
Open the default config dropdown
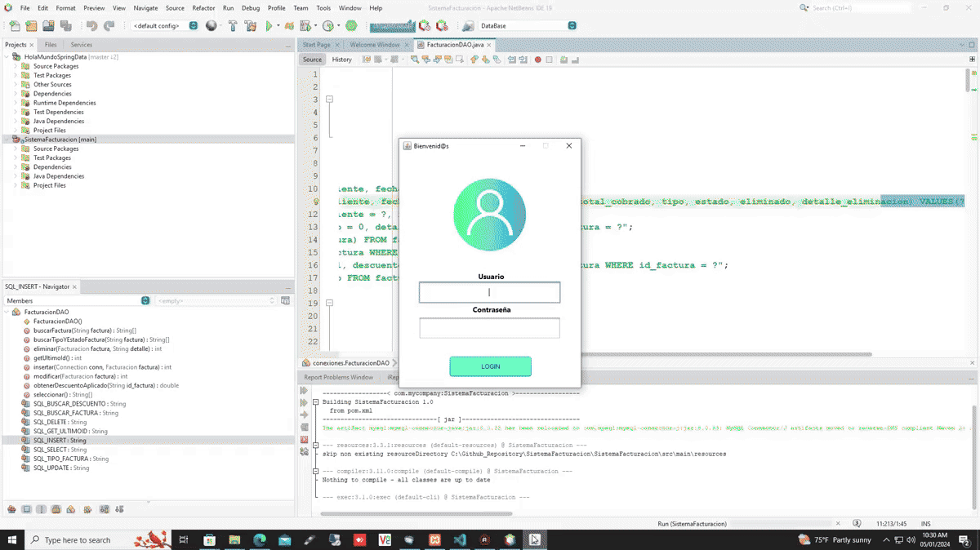click(193, 26)
